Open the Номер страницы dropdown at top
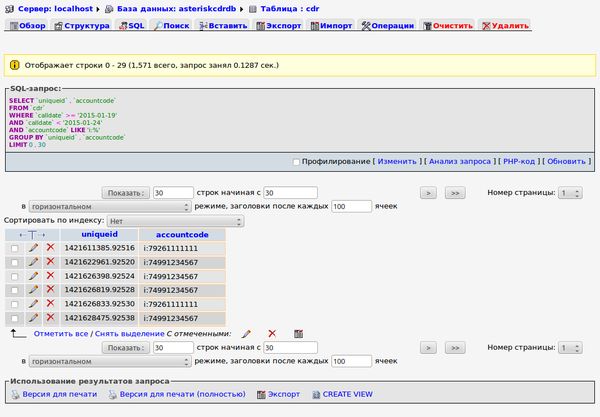The width and height of the screenshot is (600, 417). point(569,192)
